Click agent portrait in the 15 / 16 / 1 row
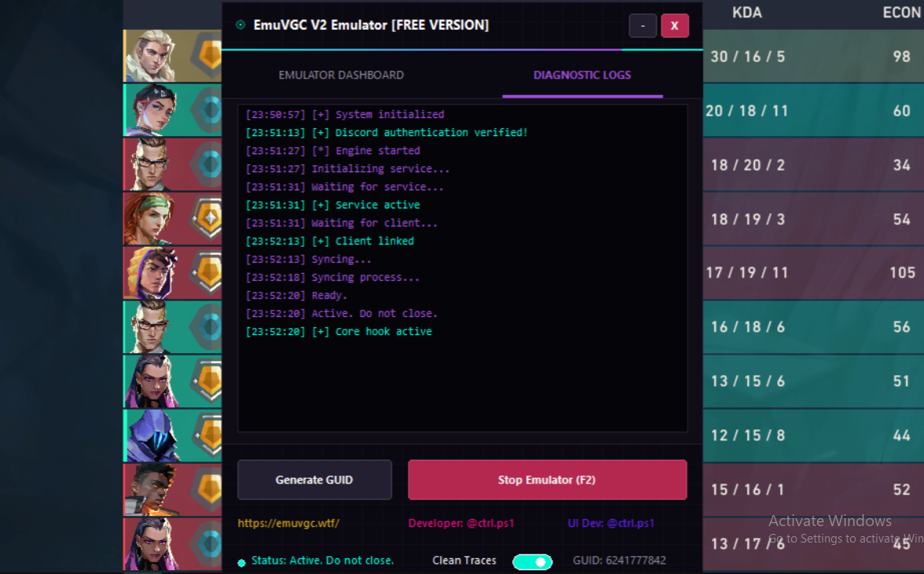The width and height of the screenshot is (924, 574). 152,490
